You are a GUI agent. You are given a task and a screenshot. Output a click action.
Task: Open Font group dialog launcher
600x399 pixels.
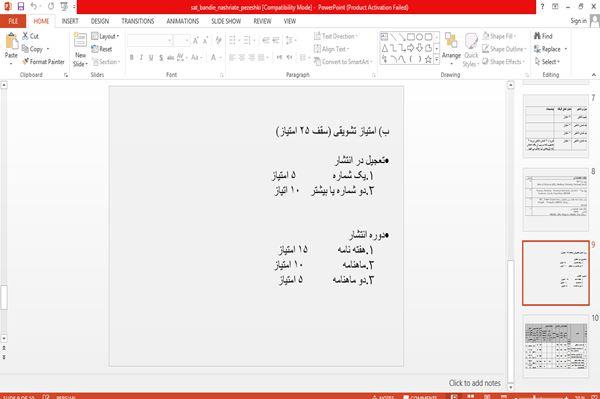click(222, 75)
